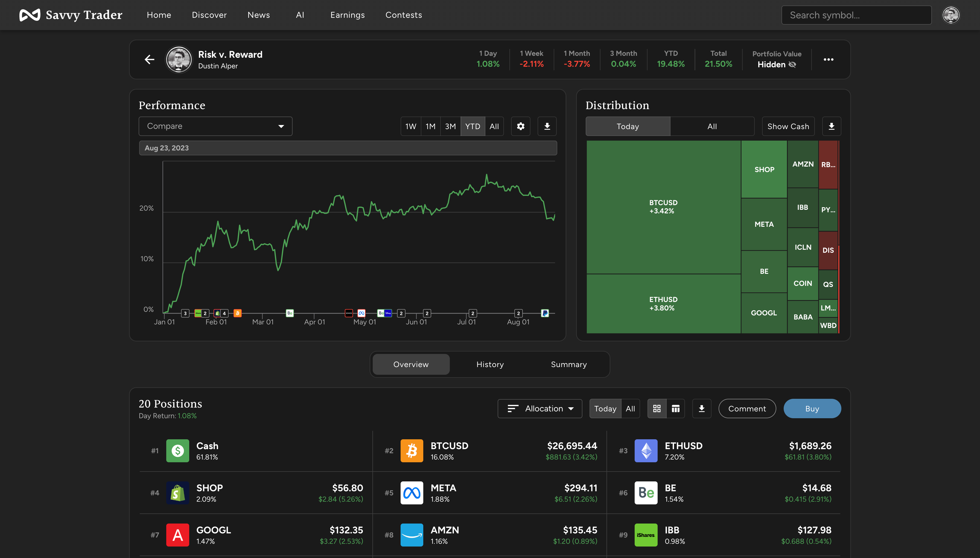Open the Home nav item
Screen dimensions: 980x558
(159, 15)
